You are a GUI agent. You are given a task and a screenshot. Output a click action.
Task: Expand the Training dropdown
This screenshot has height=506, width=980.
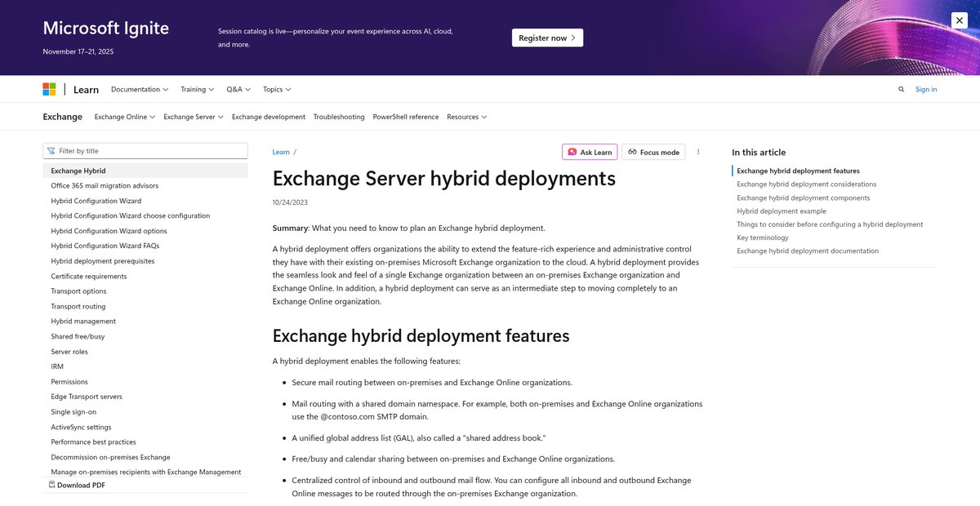[198, 89]
